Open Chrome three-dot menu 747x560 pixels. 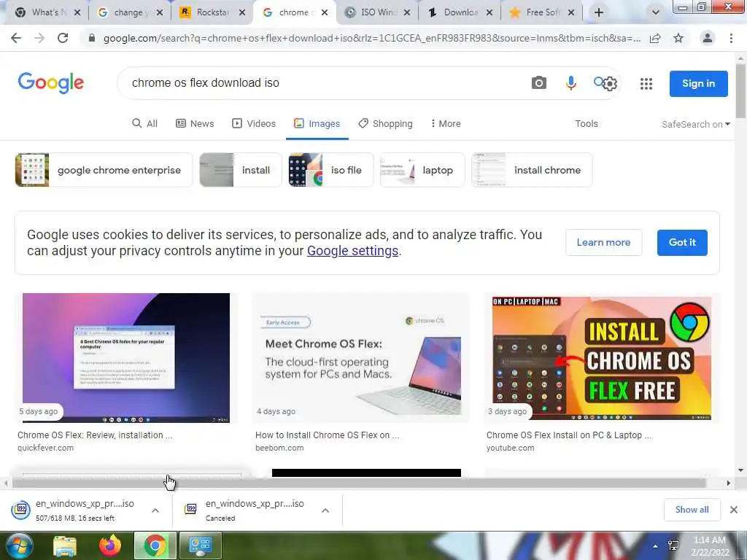coord(731,39)
